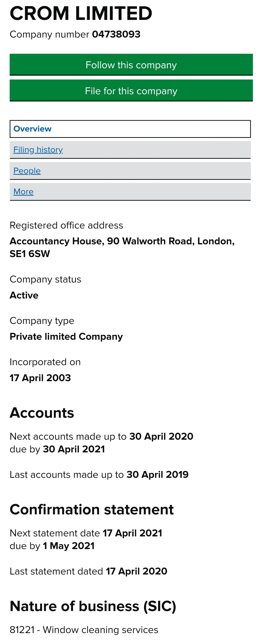The width and height of the screenshot is (262, 644).
Task: Click the incorporation date 17 April 2003
Action: pyautogui.click(x=40, y=378)
